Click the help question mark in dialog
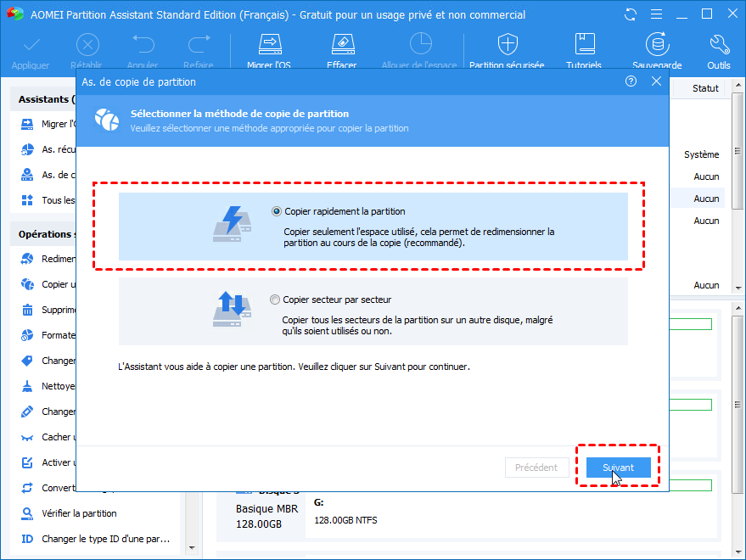Viewport: 746px width, 560px height. (x=631, y=81)
